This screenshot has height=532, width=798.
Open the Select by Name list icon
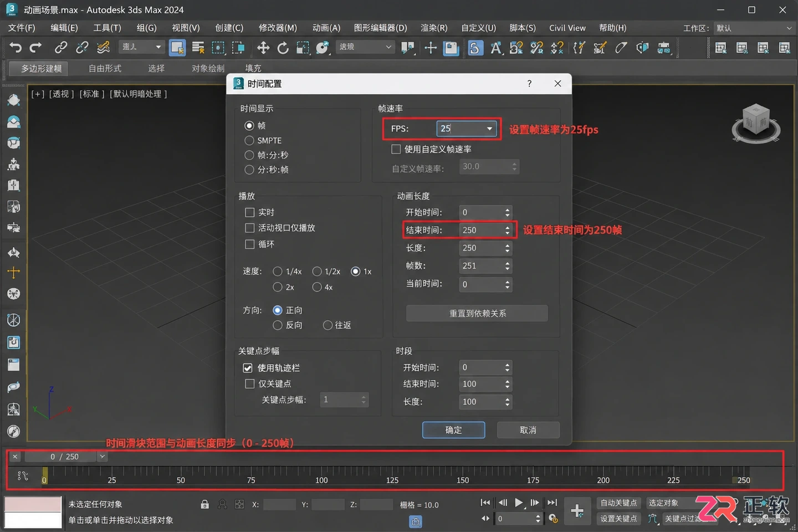[x=198, y=48]
